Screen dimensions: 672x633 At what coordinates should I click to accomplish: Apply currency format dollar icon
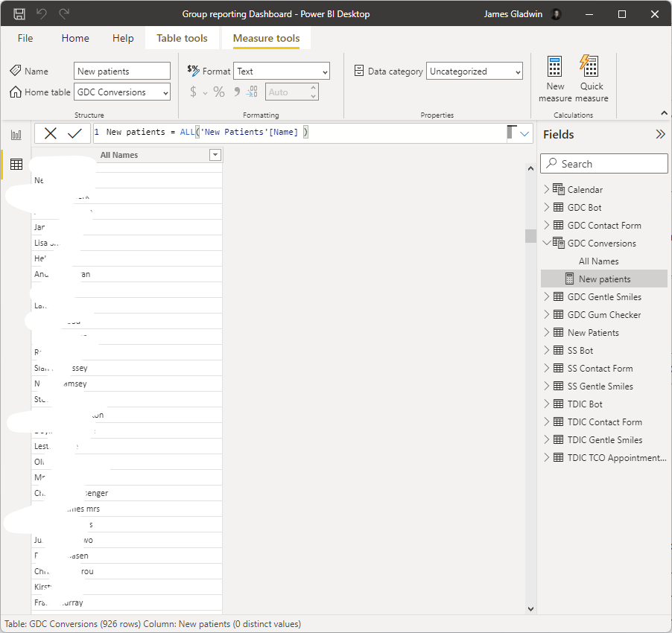coord(193,92)
